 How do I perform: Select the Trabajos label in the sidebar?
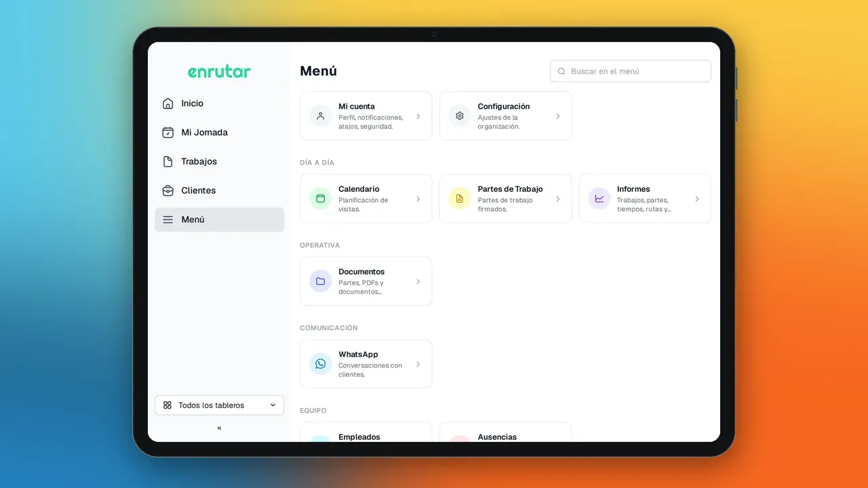(199, 162)
